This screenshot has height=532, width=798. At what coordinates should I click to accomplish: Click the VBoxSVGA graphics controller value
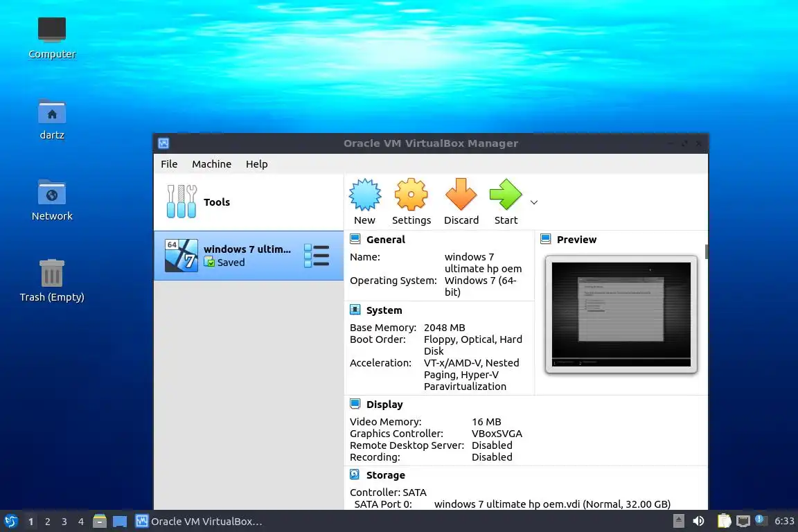(497, 433)
